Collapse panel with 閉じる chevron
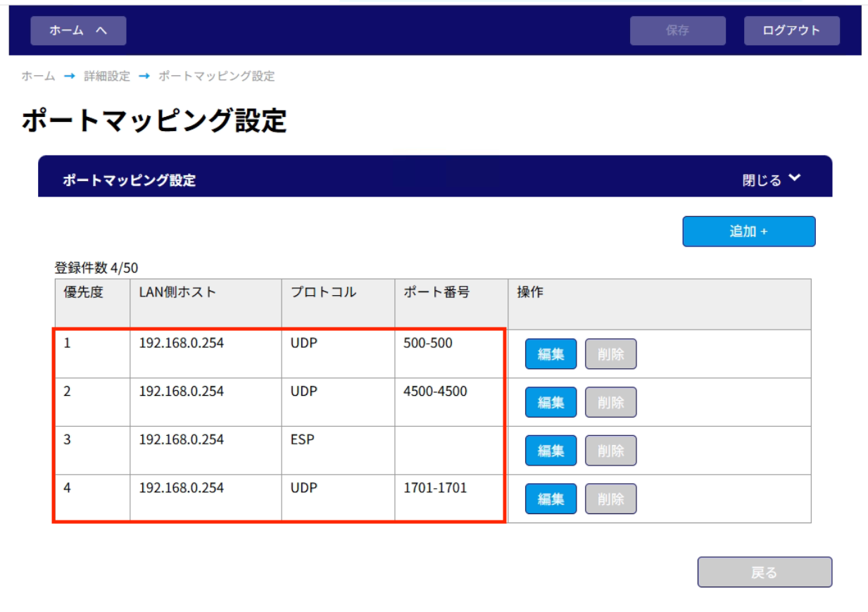 click(x=772, y=180)
